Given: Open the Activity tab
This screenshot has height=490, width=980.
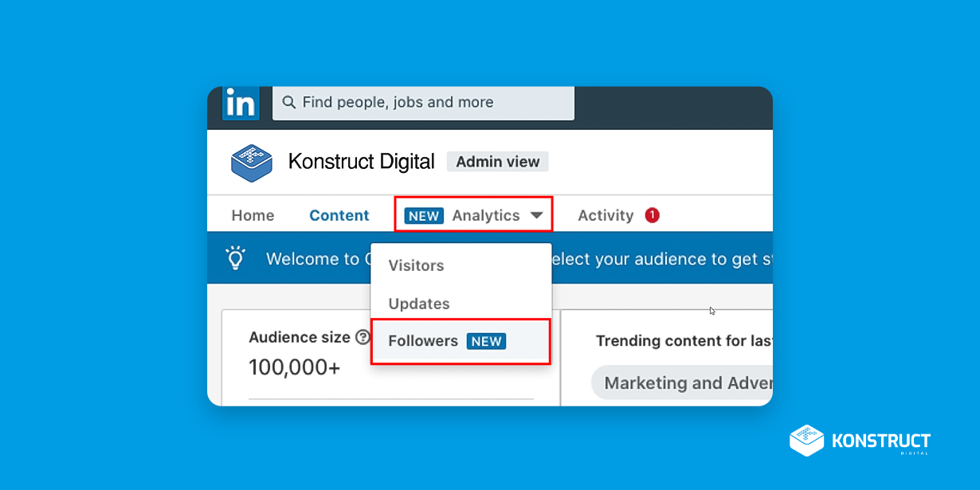Looking at the screenshot, I should coord(606,216).
